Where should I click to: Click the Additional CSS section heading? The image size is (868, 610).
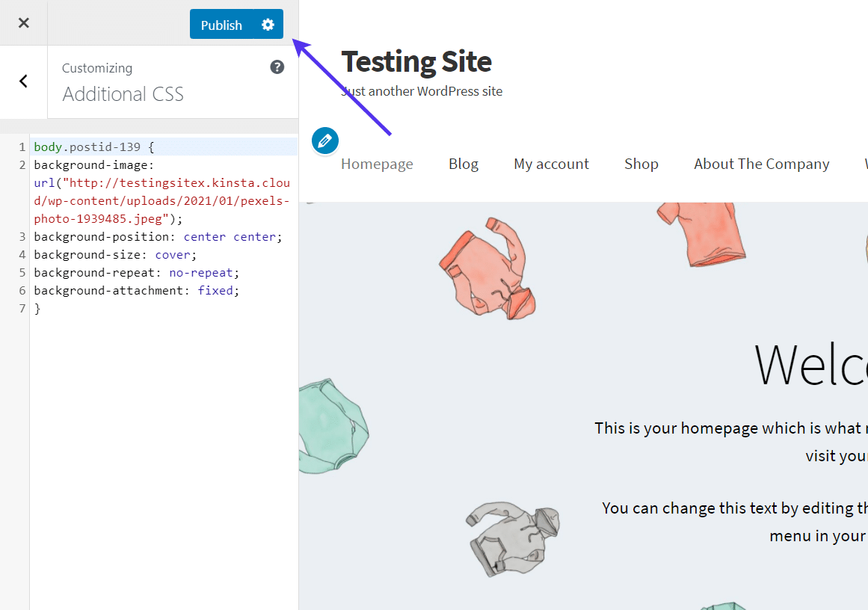(123, 94)
